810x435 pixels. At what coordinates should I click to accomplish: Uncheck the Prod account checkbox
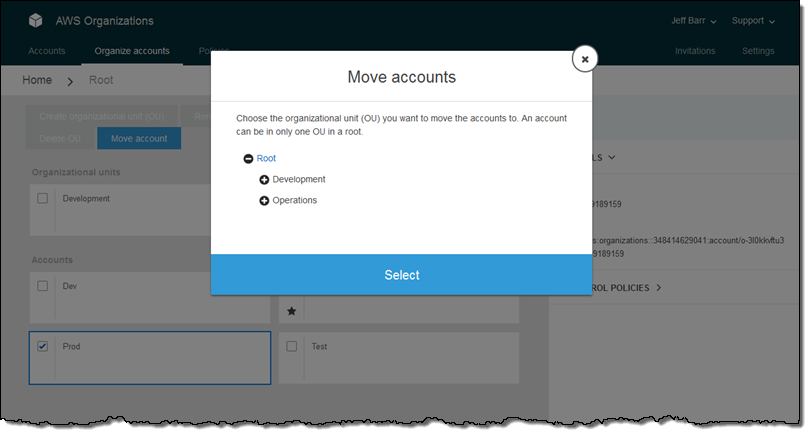42,346
